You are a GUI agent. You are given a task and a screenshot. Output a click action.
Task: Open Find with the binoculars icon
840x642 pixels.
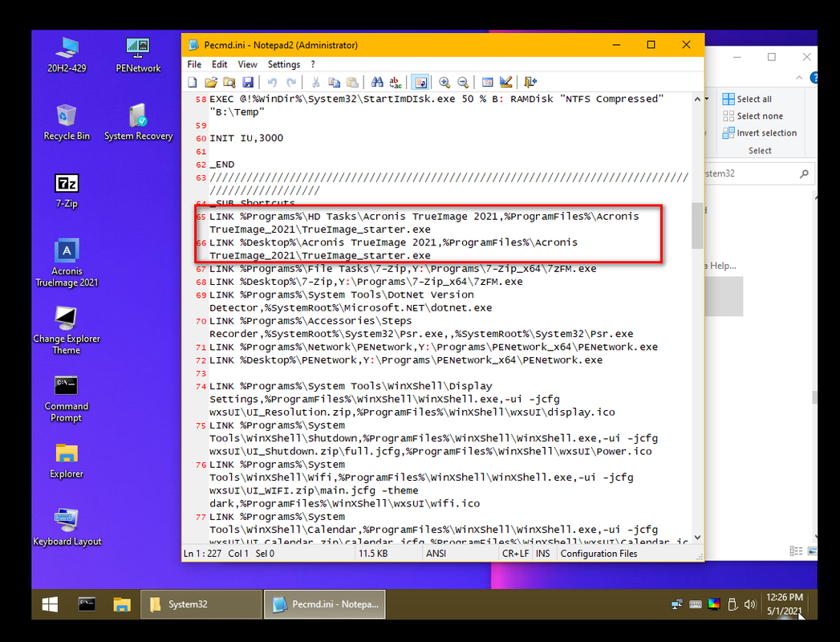click(x=377, y=82)
